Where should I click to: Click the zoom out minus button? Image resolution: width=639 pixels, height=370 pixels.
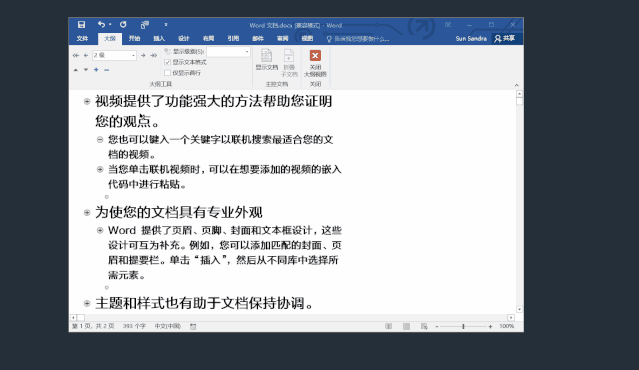click(436, 326)
